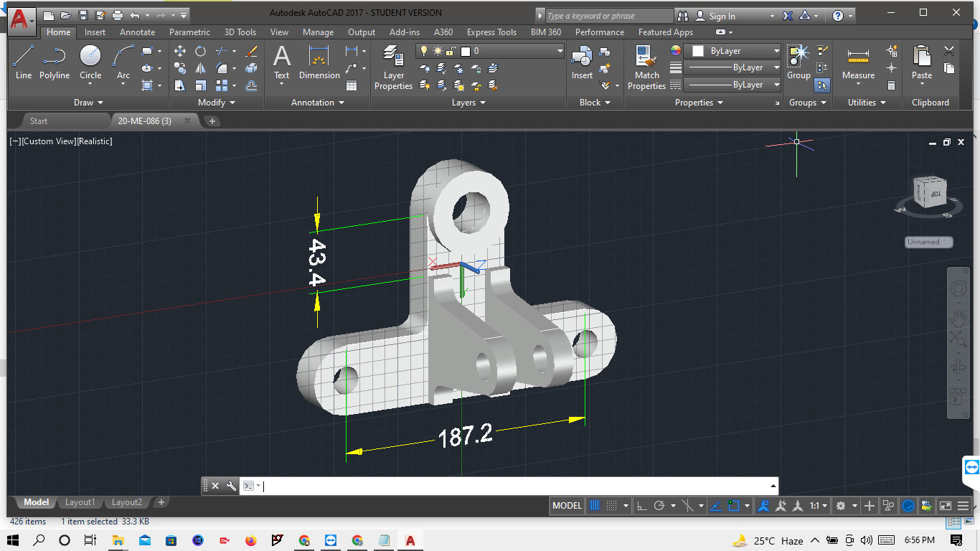
Task: Enable ortho mode from the status bar
Action: (x=642, y=505)
